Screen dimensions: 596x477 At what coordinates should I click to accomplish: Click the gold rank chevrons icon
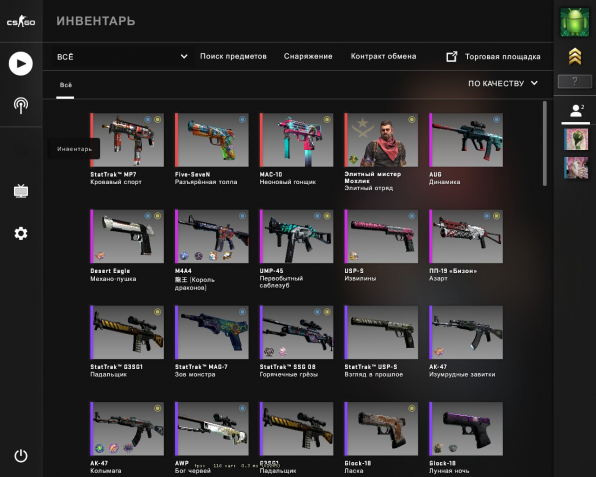[x=575, y=56]
